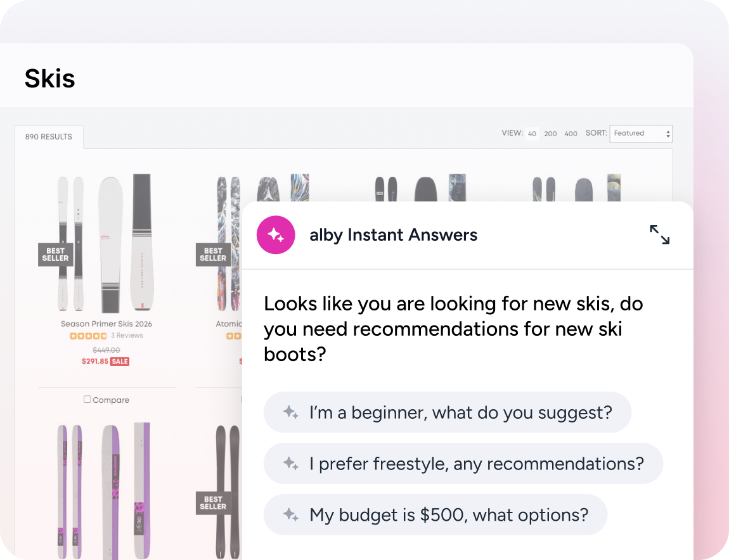Image resolution: width=729 pixels, height=560 pixels.
Task: Click the pink alby sparkle logo
Action: (x=276, y=234)
